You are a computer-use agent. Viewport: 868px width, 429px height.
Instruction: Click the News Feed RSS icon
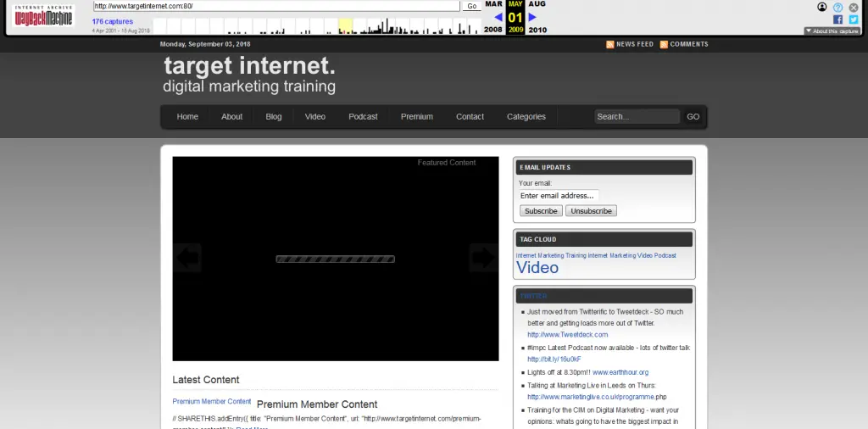click(x=610, y=44)
